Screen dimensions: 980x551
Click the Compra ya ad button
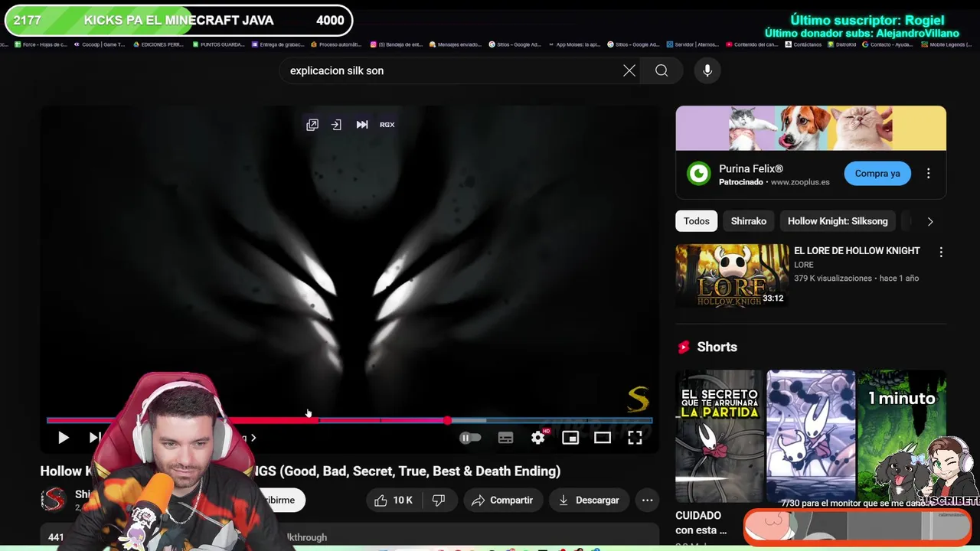coord(877,174)
